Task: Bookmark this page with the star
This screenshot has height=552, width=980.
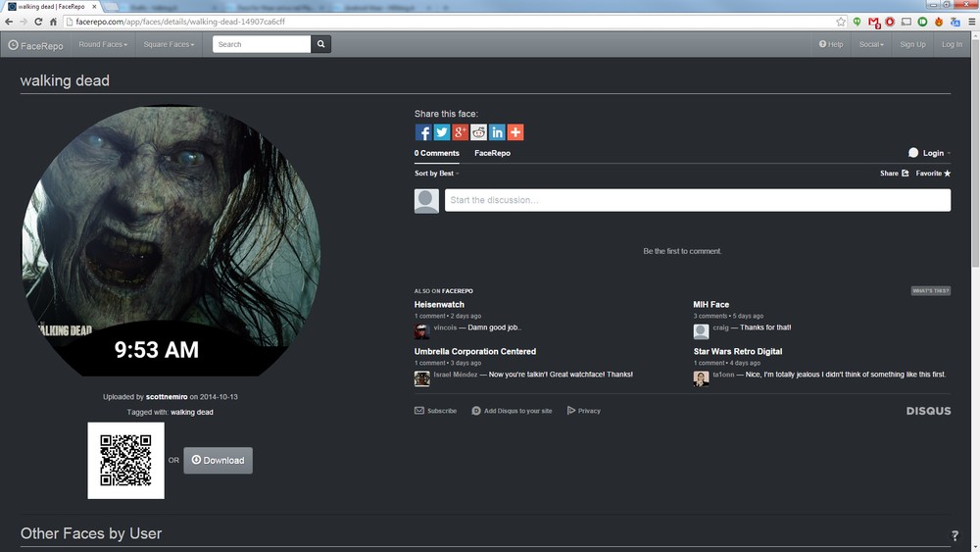Action: (x=841, y=22)
